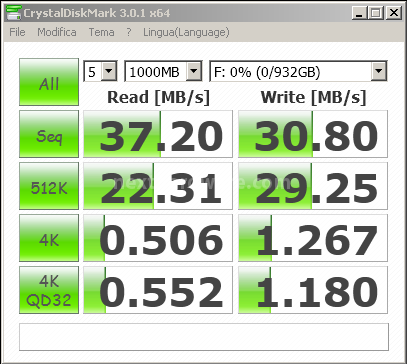
Task: Open the test count dropdown showing 5
Action: 100,71
